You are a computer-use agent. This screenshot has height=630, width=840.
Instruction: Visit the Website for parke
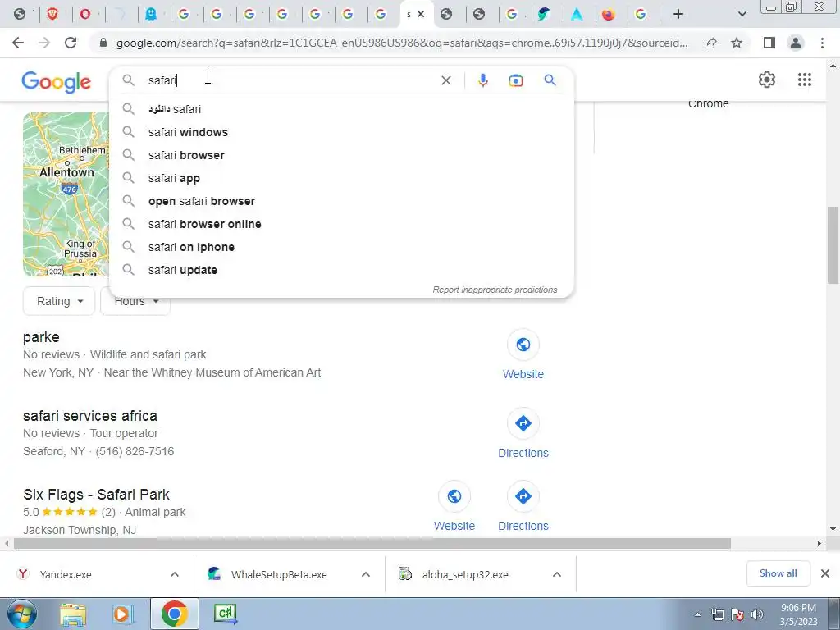point(523,354)
